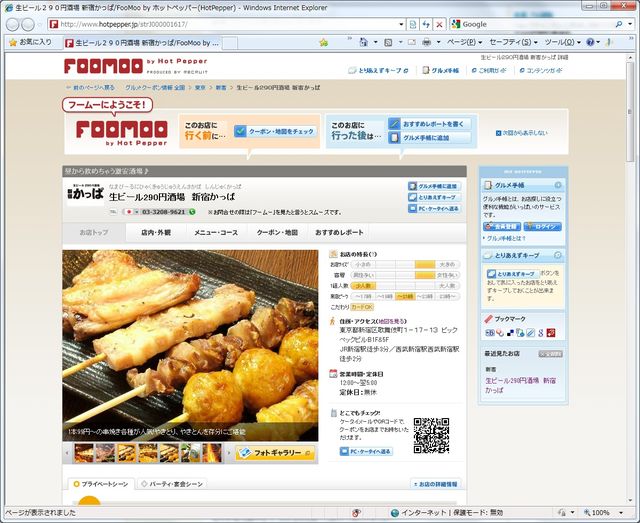Switch to the メニュー・コース tab

[x=215, y=232]
